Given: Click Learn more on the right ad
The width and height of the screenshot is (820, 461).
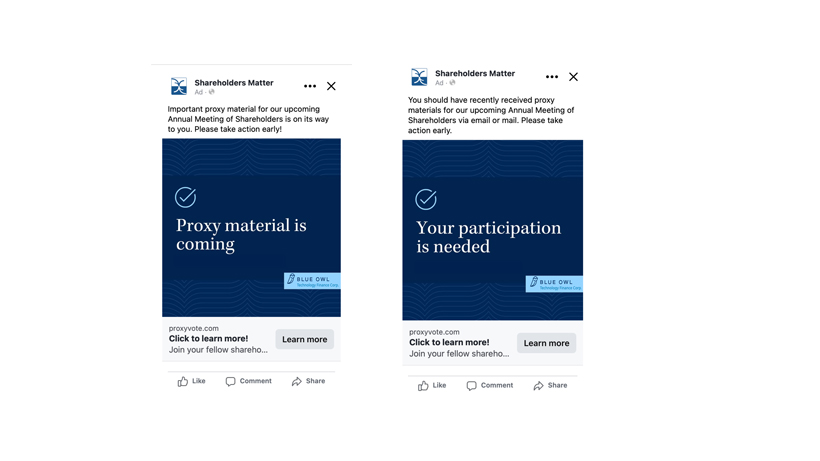Looking at the screenshot, I should pos(546,343).
